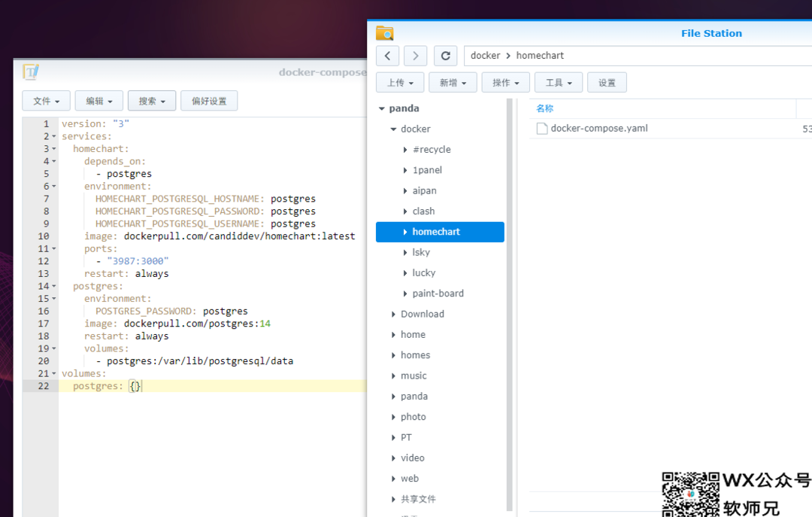Click homechart in the path breadcrumb
The image size is (812, 517).
pyautogui.click(x=540, y=56)
